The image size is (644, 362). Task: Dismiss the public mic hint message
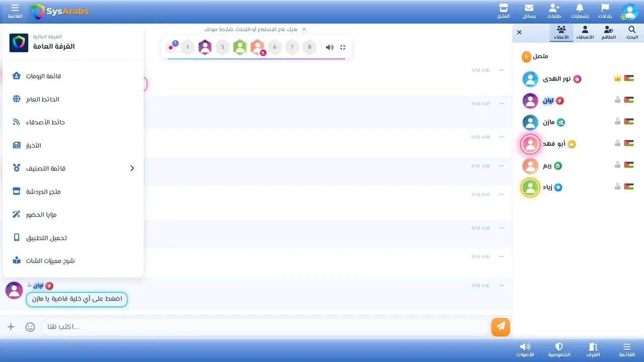(304, 29)
